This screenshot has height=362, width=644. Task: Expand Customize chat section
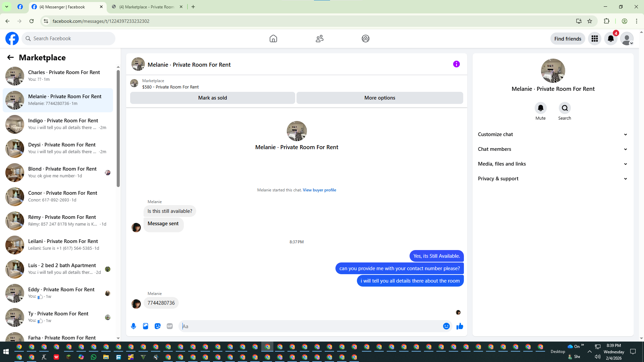(552, 134)
